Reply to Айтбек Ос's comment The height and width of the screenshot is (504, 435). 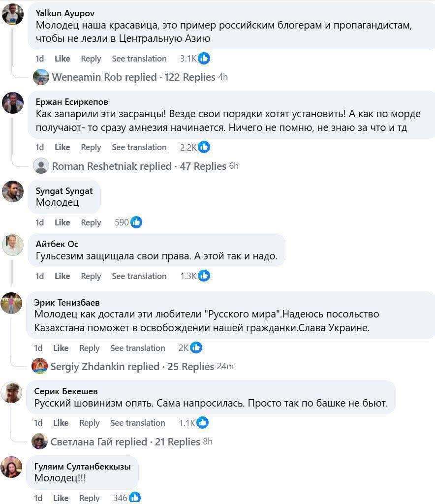[x=91, y=276]
